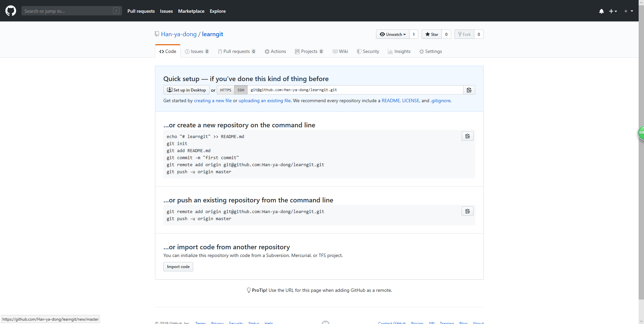Select the 'git add README.md' line
644x324 pixels.
coord(189,150)
